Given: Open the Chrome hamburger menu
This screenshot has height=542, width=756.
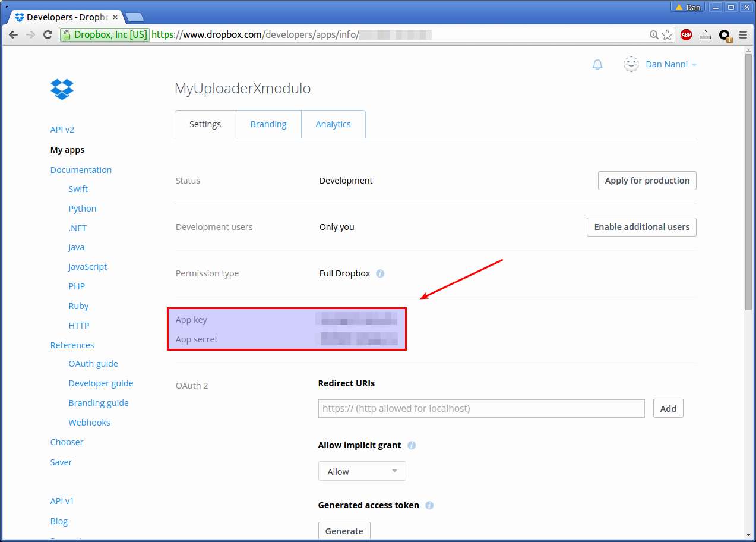Looking at the screenshot, I should point(743,35).
